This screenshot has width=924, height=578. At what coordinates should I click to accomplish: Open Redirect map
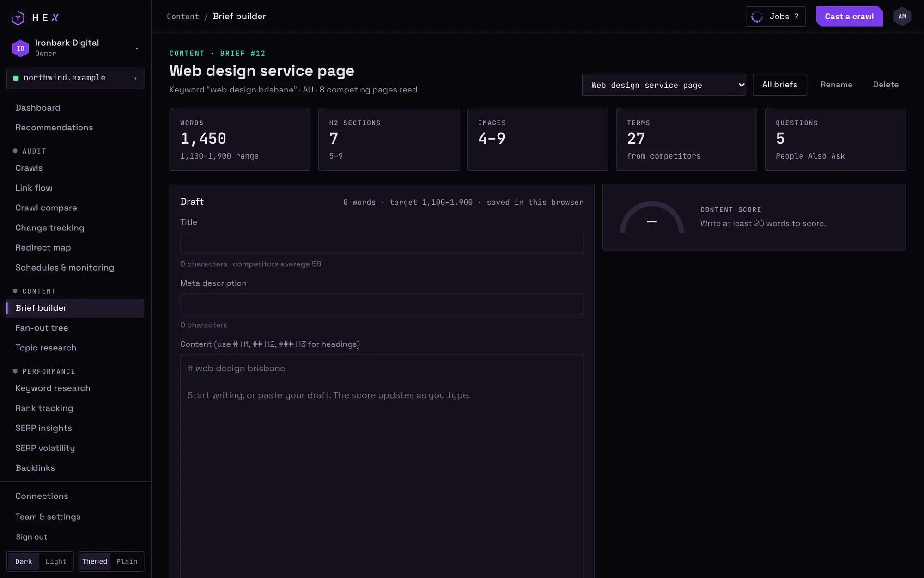click(75, 248)
